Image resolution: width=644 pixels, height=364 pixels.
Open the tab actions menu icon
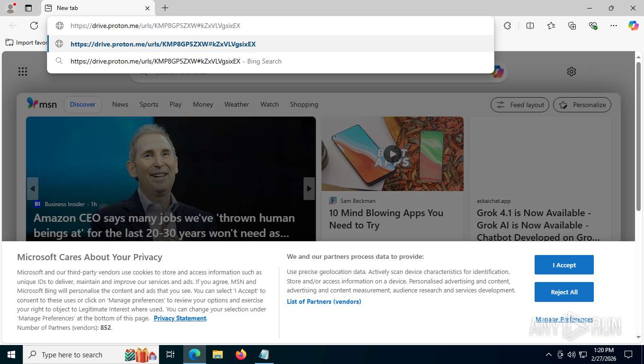(x=28, y=8)
